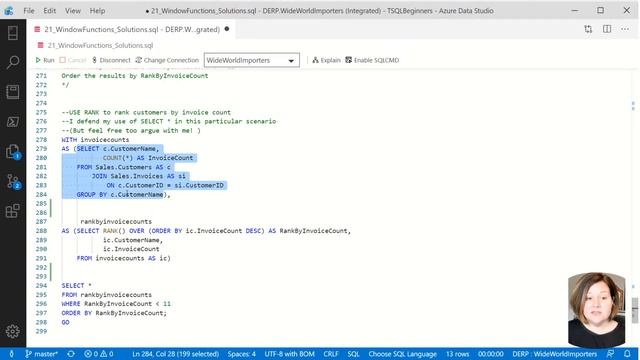
Task: Open the Source Control view in activity bar
Action: [13, 181]
